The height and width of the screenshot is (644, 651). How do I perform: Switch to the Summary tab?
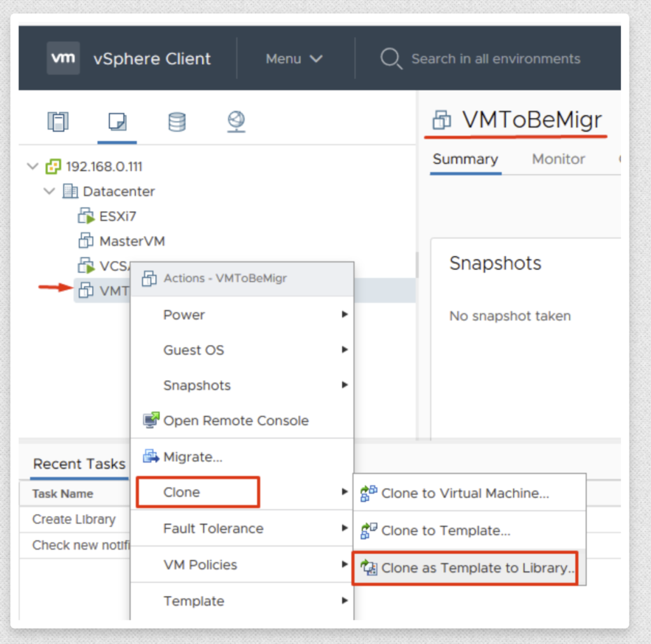465,159
